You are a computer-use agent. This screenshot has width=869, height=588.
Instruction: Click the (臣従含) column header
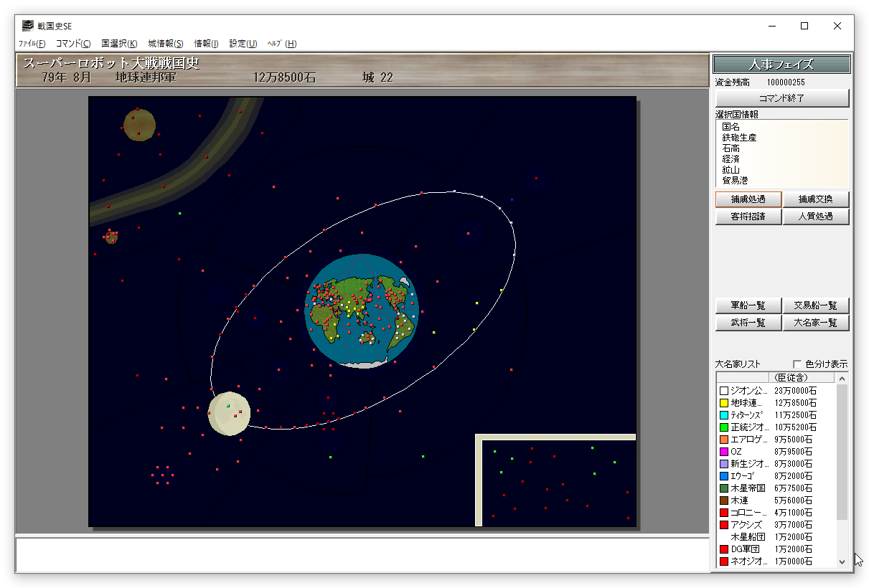801,377
